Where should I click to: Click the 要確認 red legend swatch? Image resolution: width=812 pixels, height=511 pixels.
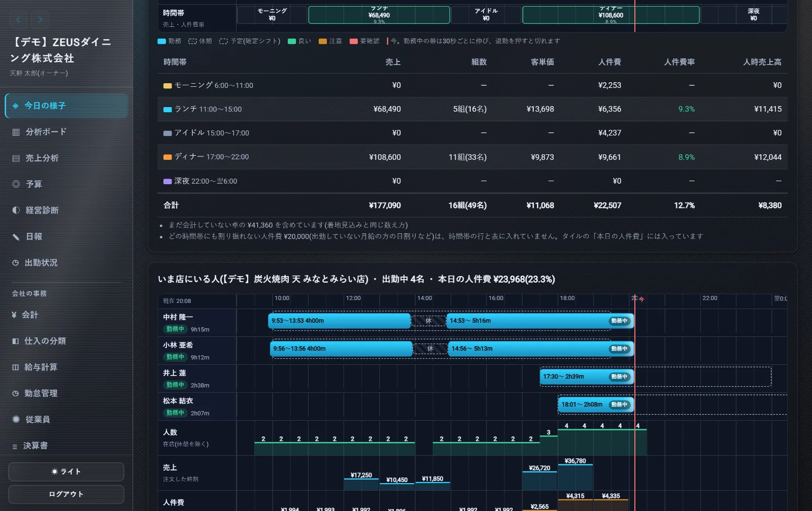354,41
